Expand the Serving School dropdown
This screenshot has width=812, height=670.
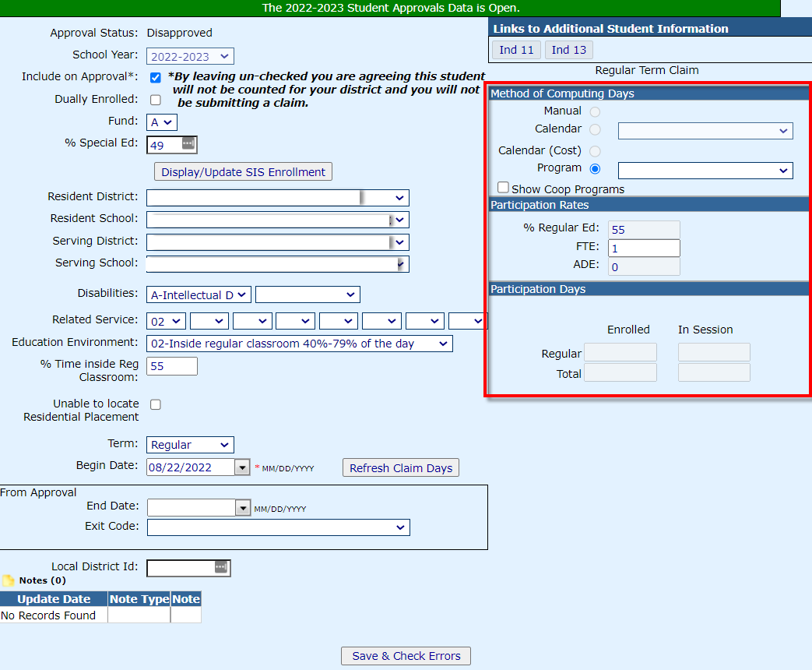(x=278, y=264)
